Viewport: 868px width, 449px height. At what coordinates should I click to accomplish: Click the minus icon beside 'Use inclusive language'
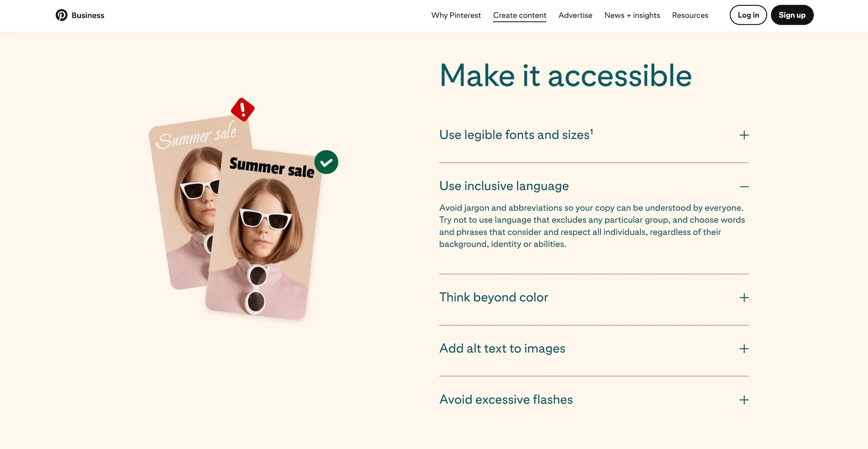pos(744,186)
